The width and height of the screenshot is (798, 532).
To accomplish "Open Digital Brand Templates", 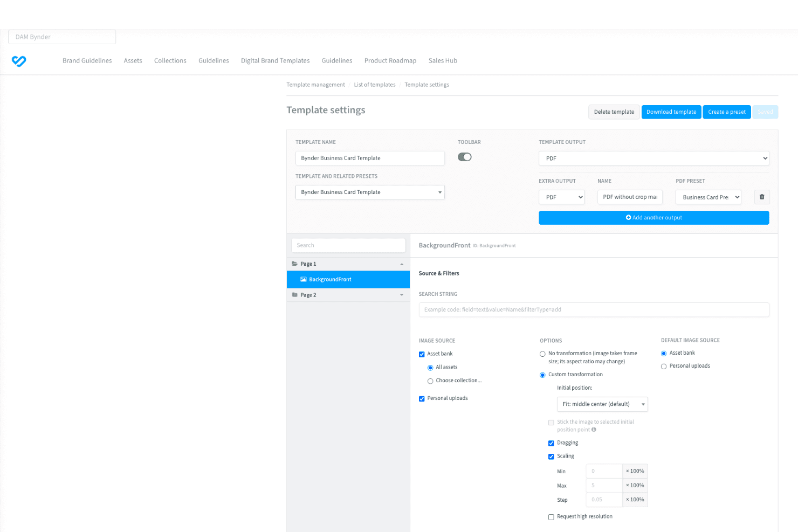I will tap(276, 61).
